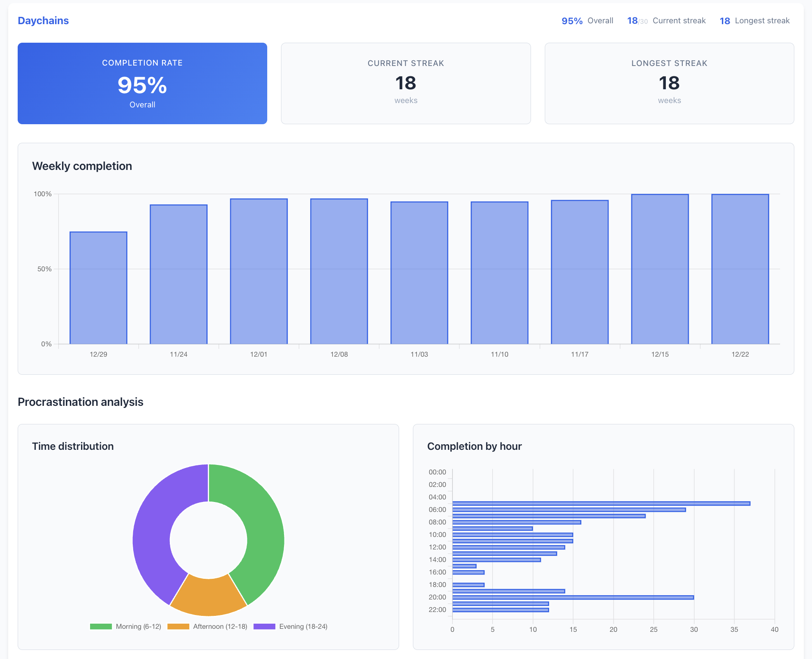Image resolution: width=812 pixels, height=659 pixels.
Task: Click the Current Streak card
Action: coord(406,83)
